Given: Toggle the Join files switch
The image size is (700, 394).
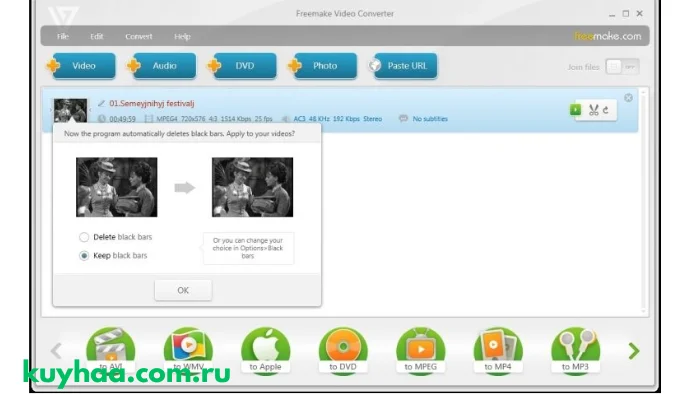Looking at the screenshot, I should [622, 67].
